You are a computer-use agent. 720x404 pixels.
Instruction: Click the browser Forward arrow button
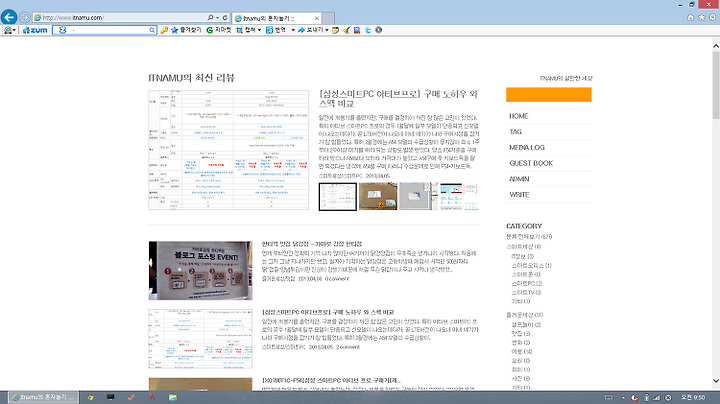coord(24,17)
